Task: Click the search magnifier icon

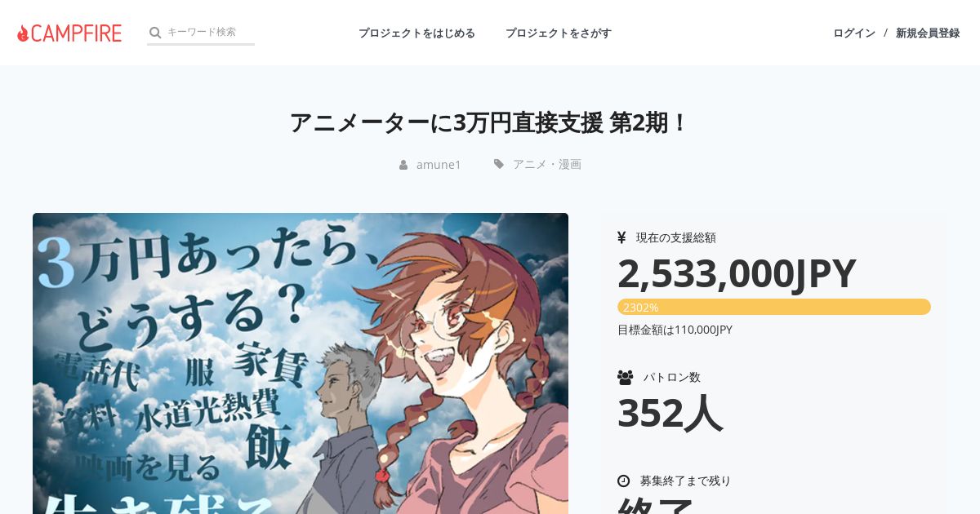Action: pos(155,33)
